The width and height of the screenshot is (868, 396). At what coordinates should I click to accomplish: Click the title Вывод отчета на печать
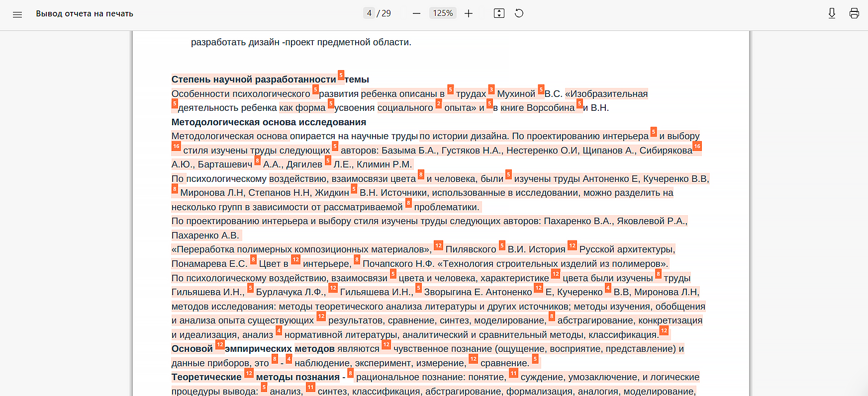[85, 13]
